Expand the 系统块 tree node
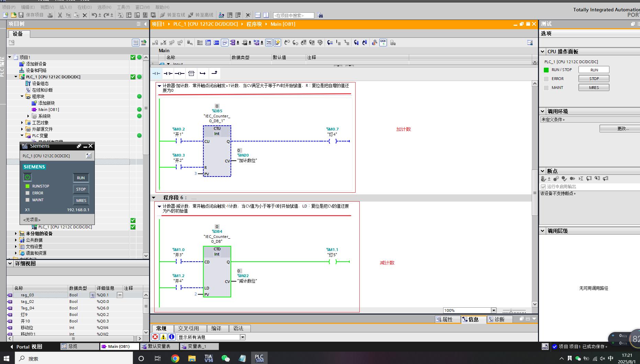 point(29,116)
